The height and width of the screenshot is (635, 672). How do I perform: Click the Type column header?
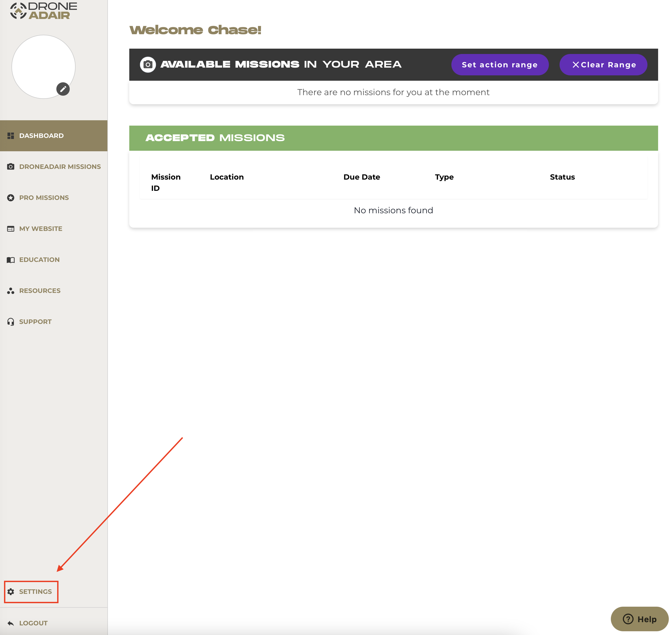click(x=444, y=177)
